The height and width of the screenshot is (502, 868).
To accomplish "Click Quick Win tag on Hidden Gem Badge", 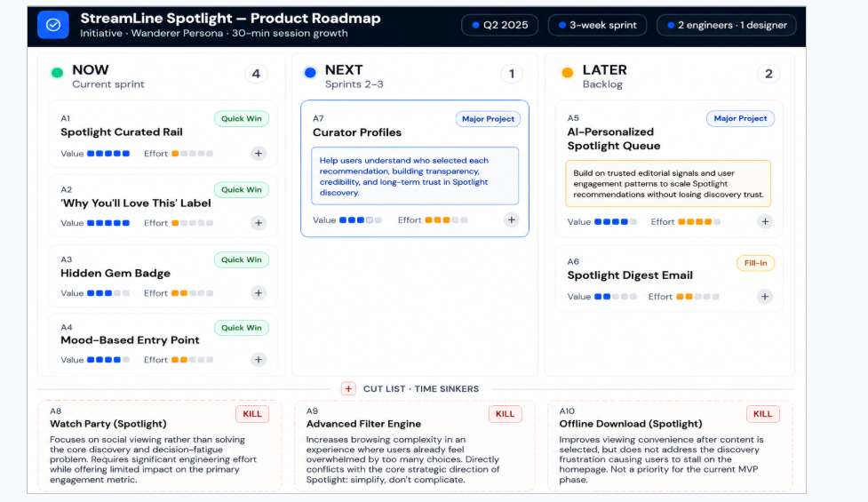I will [242, 259].
